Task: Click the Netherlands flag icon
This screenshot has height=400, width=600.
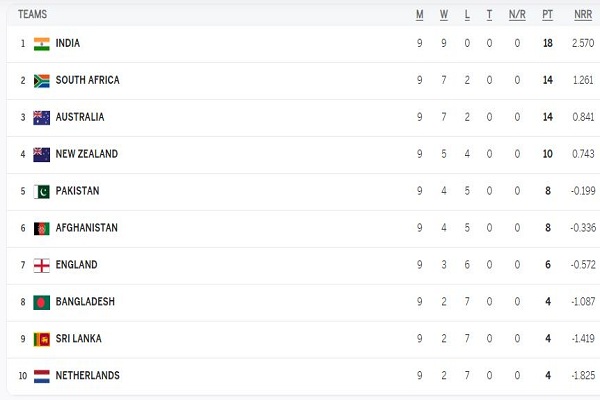Action: click(x=41, y=376)
